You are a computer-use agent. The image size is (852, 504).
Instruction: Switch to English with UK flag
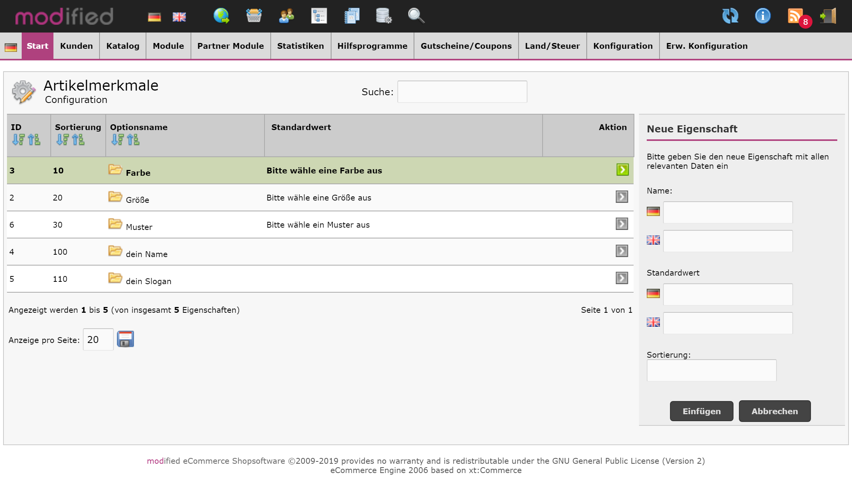[179, 17]
